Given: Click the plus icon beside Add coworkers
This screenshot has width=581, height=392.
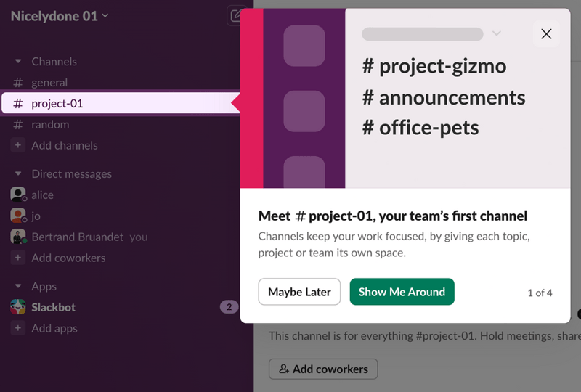Looking at the screenshot, I should pyautogui.click(x=17, y=258).
